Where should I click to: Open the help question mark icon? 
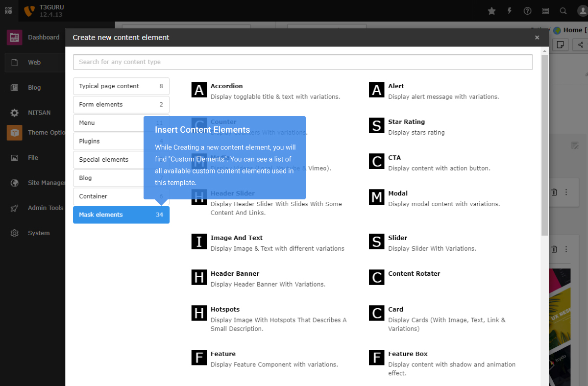527,11
